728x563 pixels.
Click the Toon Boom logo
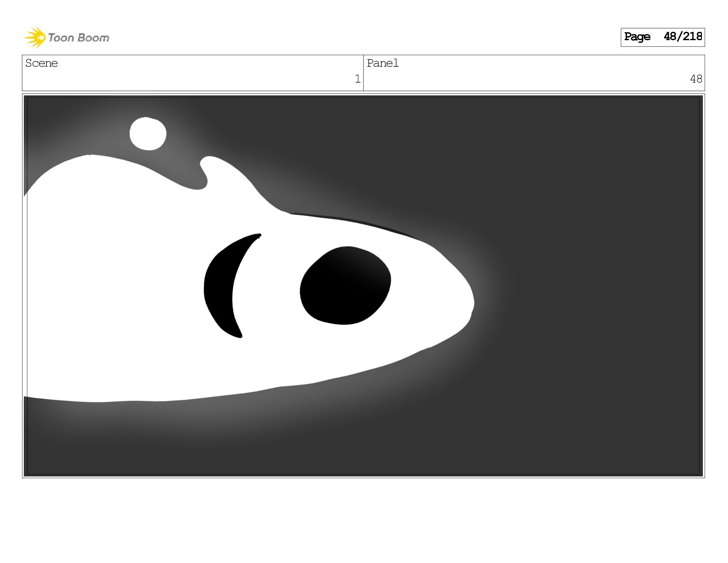67,38
